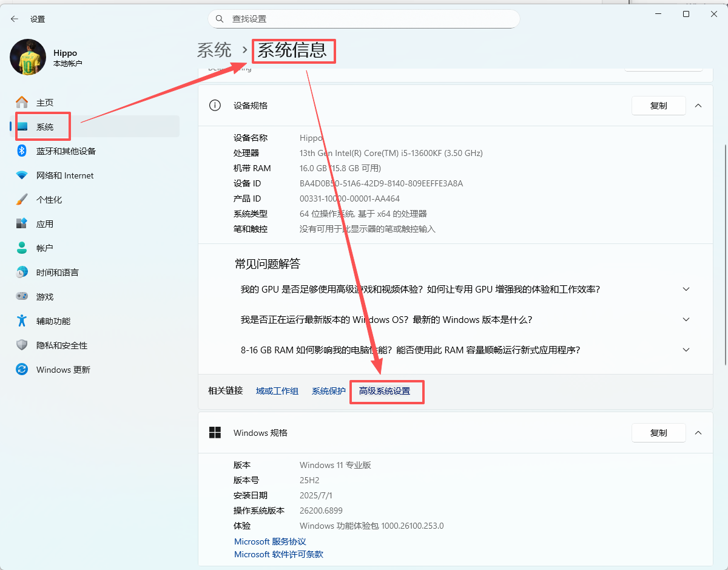This screenshot has height=570, width=728.
Task: Click the back arrow icon
Action: click(15, 19)
